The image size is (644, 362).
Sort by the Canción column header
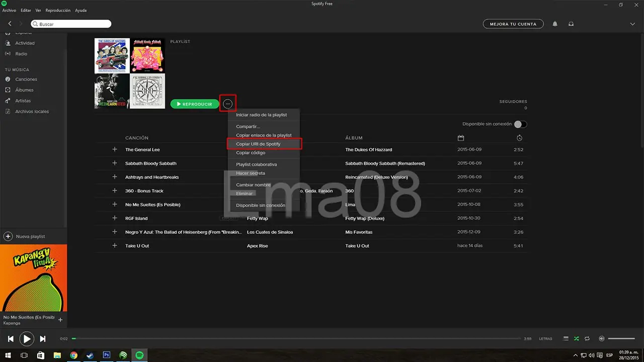click(x=137, y=138)
